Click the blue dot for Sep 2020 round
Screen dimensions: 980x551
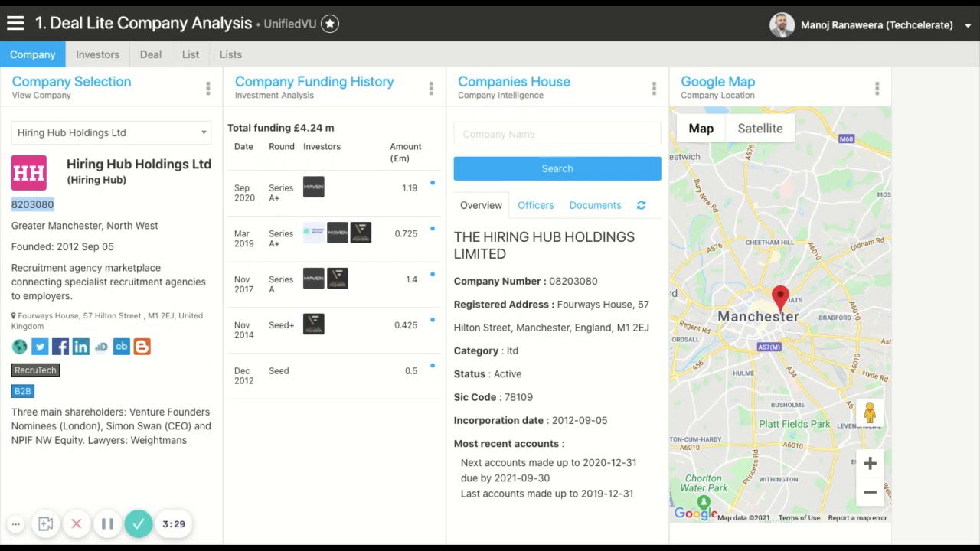point(433,183)
